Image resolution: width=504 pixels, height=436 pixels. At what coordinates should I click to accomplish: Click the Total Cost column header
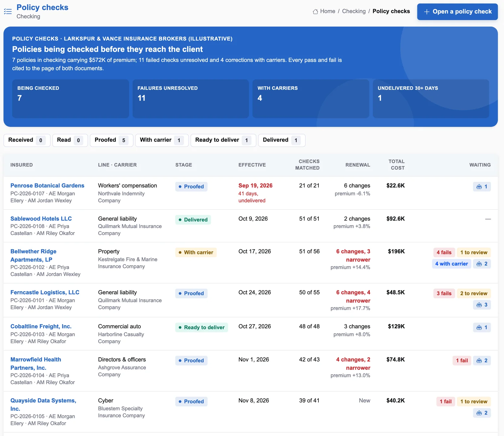click(397, 164)
